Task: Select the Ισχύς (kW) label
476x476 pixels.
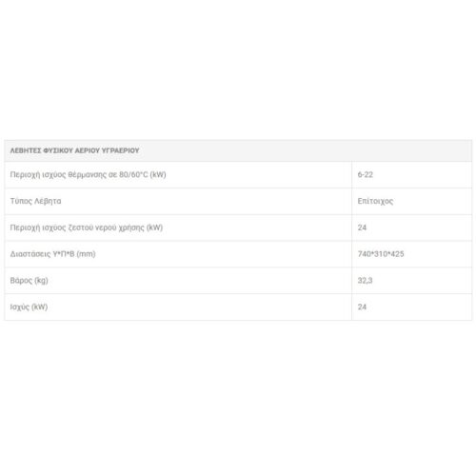Action: pyautogui.click(x=29, y=307)
